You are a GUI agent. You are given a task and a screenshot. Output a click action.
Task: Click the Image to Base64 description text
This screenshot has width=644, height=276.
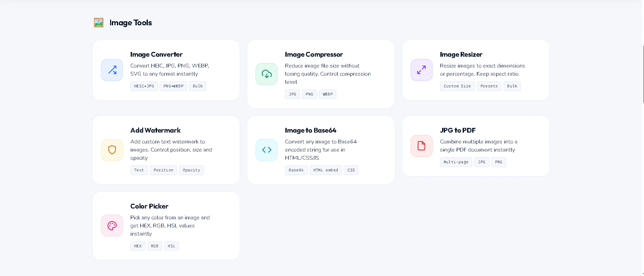321,150
